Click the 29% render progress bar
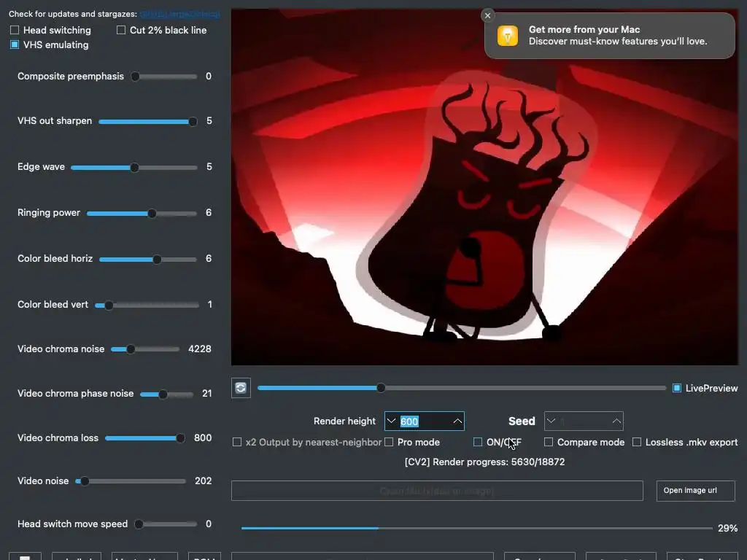The image size is (747, 560). [x=477, y=528]
